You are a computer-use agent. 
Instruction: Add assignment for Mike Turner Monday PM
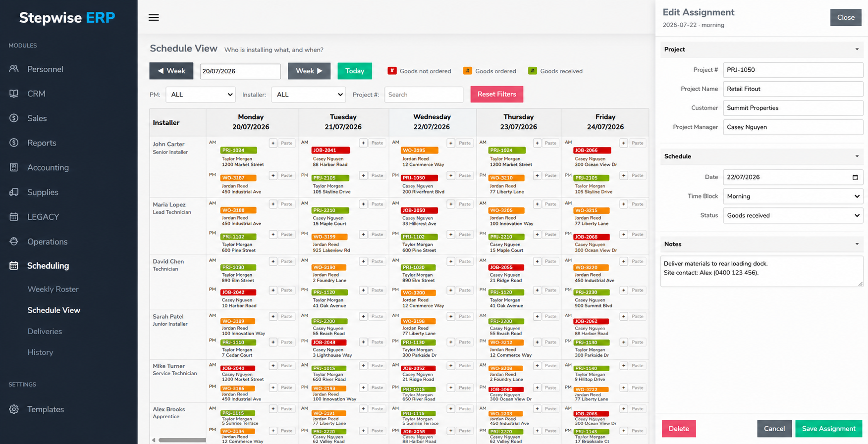point(273,388)
